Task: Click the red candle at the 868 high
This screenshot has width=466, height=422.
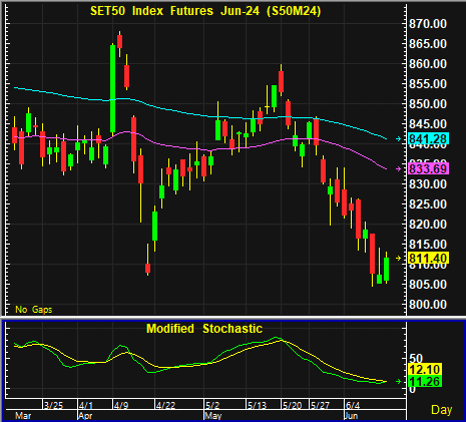Action: 120,42
